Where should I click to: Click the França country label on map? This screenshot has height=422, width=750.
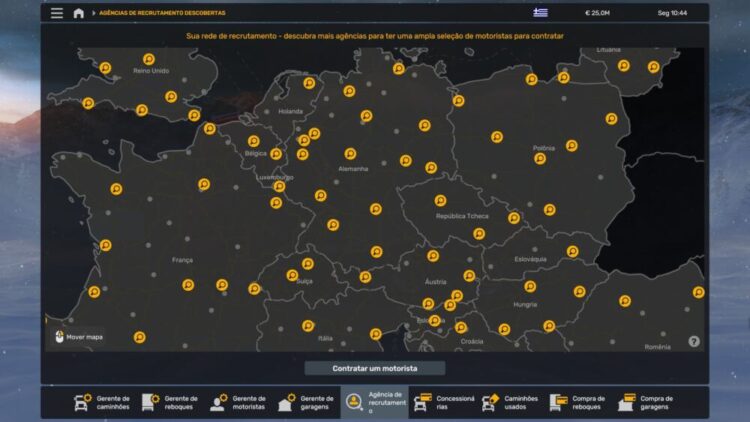(182, 260)
